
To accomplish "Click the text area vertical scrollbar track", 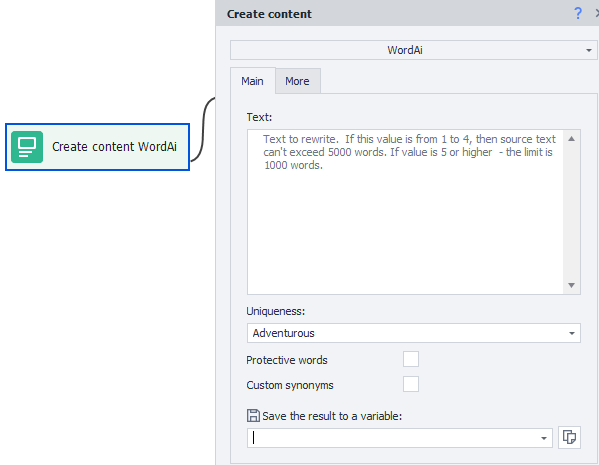I will (x=571, y=212).
